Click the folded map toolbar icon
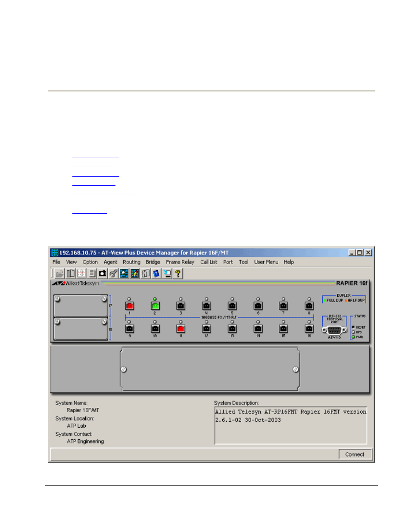This screenshot has width=411, height=532. (x=146, y=274)
